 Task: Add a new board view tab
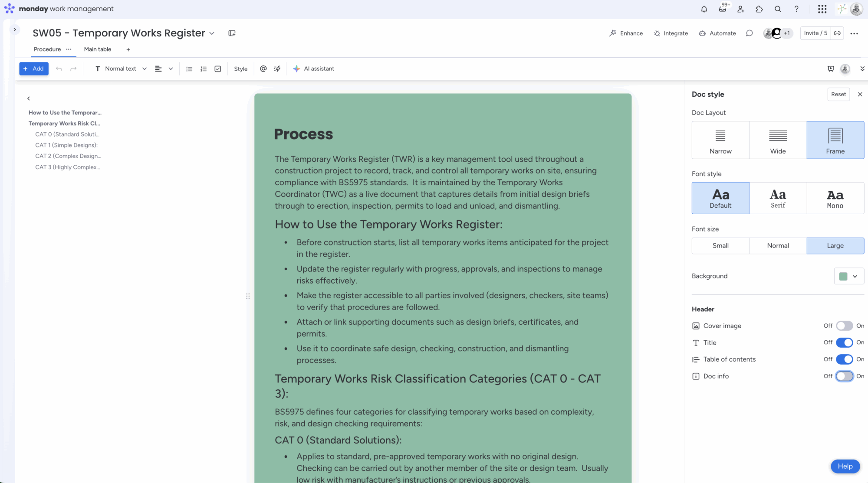tap(128, 50)
